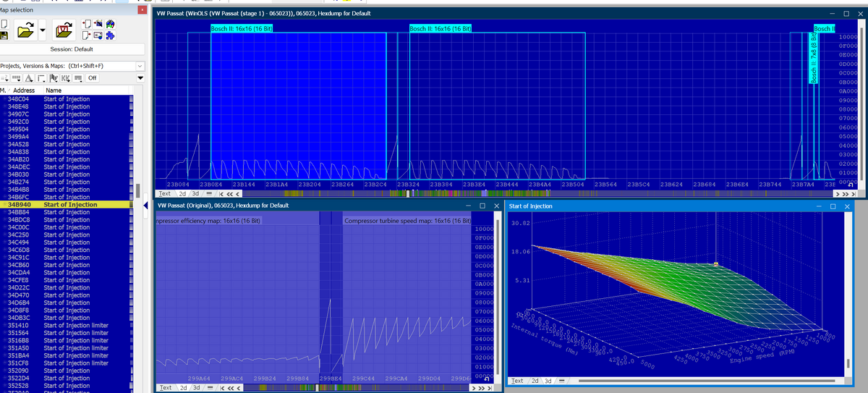Click the axis bracket filter icon
868x393 pixels.
coord(41,77)
